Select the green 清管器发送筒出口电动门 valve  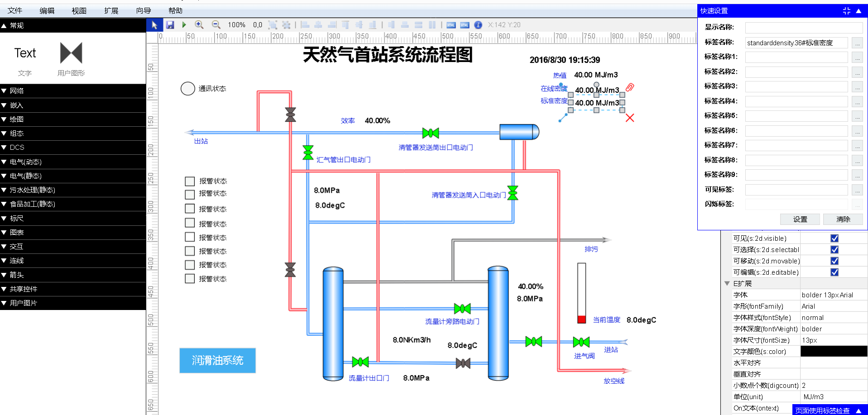(431, 133)
